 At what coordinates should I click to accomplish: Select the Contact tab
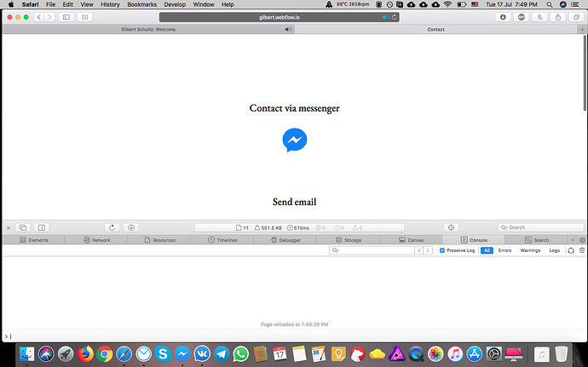435,29
